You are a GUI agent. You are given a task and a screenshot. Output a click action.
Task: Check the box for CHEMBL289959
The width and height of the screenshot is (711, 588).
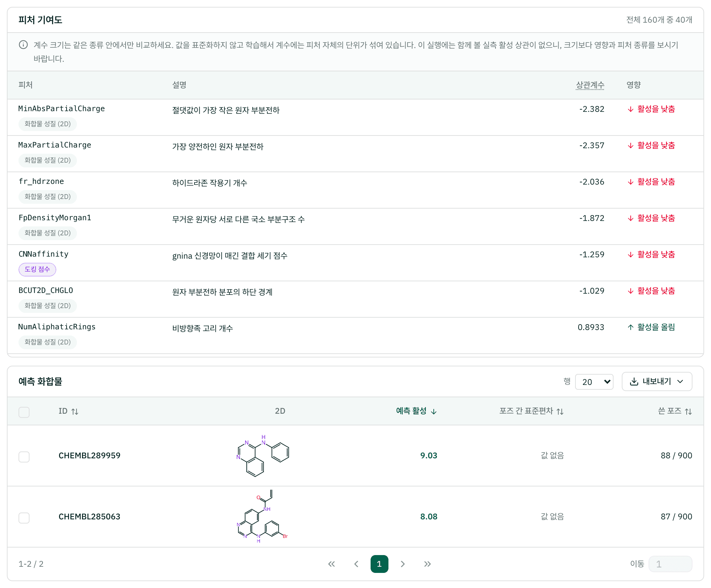click(24, 456)
